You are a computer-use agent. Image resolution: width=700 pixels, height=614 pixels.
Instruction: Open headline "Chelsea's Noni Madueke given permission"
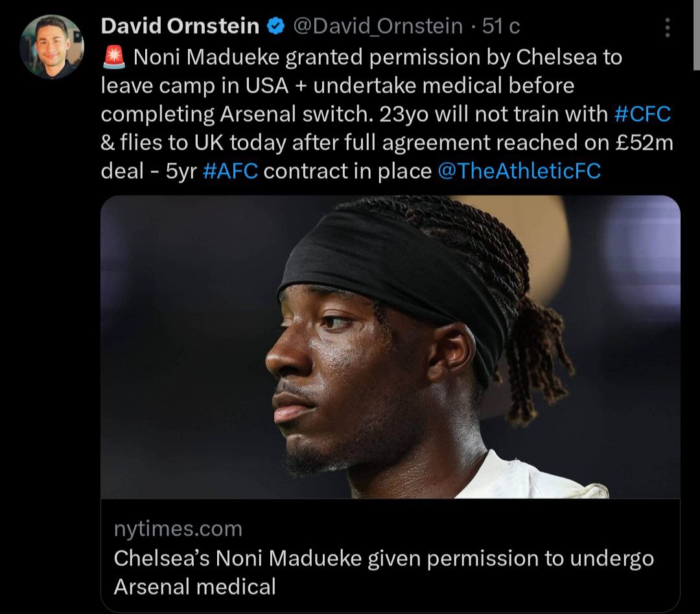(384, 558)
